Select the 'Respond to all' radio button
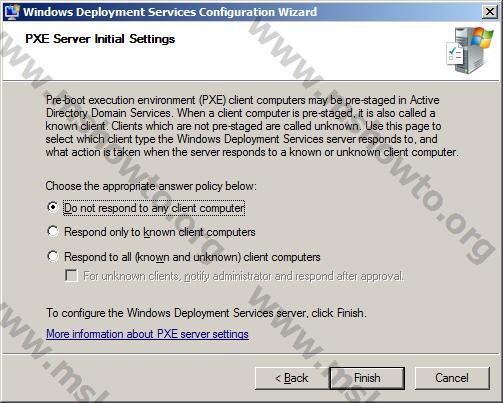503x403 pixels. pos(53,256)
